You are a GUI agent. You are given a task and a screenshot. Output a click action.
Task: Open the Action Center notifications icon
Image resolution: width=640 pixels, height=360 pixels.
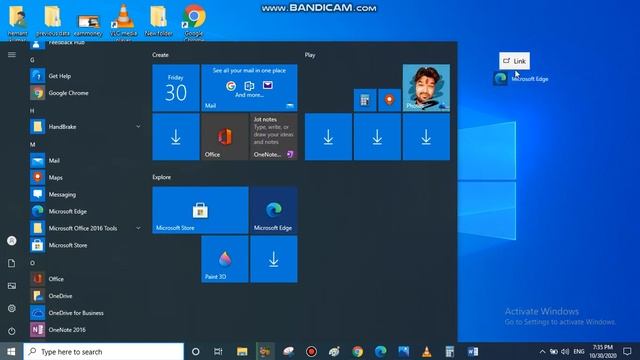[627, 351]
